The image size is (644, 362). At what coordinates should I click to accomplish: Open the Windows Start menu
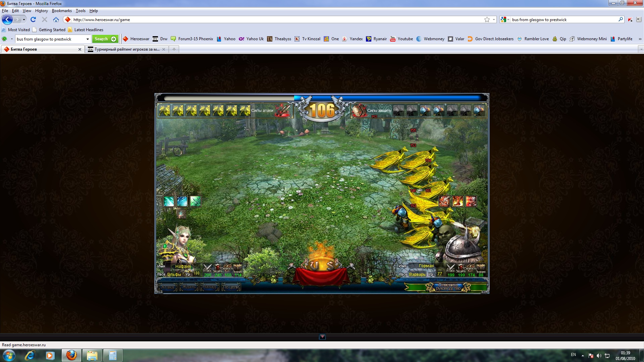[9, 355]
